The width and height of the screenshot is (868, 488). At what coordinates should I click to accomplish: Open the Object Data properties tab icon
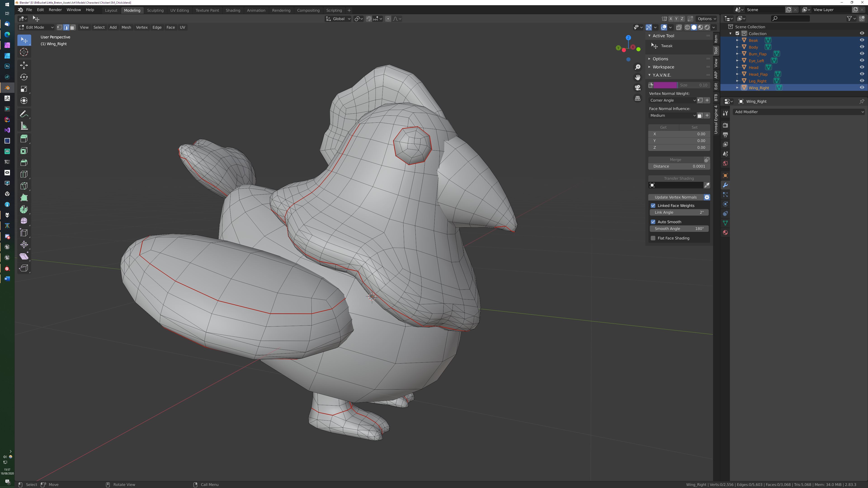click(x=725, y=223)
